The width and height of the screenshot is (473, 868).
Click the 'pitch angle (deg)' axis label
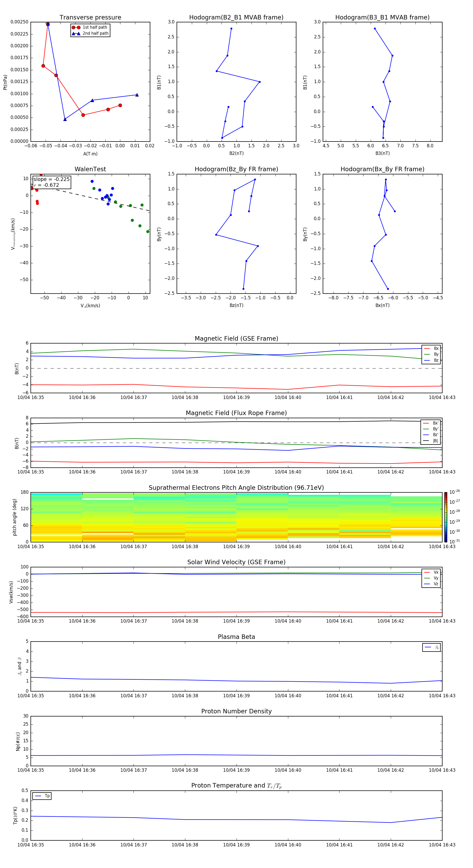(x=14, y=517)
